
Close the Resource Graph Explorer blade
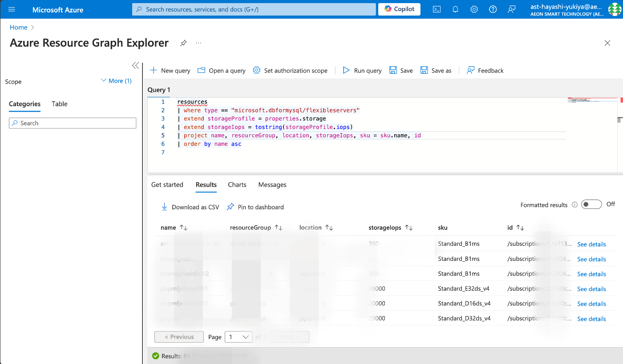point(607,43)
